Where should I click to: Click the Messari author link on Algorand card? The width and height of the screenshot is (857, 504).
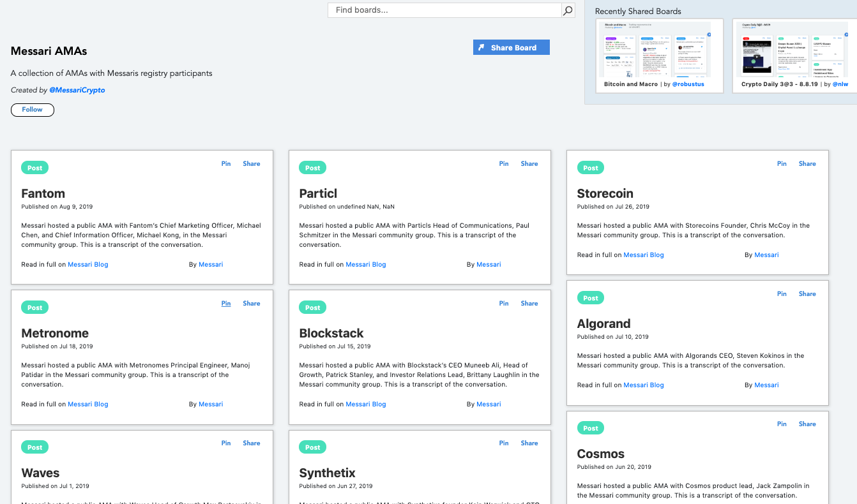pos(766,385)
